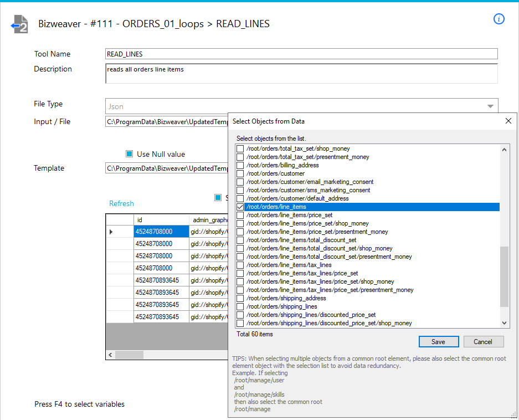This screenshot has height=420, width=519.
Task: Click the /root/orders/shipping_lines row text
Action: tap(282, 306)
